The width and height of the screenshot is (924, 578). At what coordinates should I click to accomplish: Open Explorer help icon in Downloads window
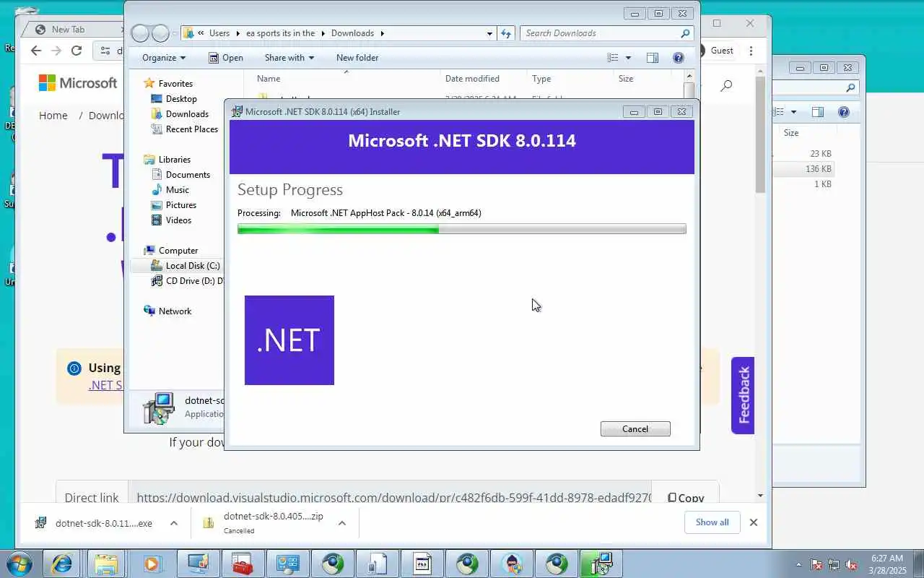click(x=679, y=58)
